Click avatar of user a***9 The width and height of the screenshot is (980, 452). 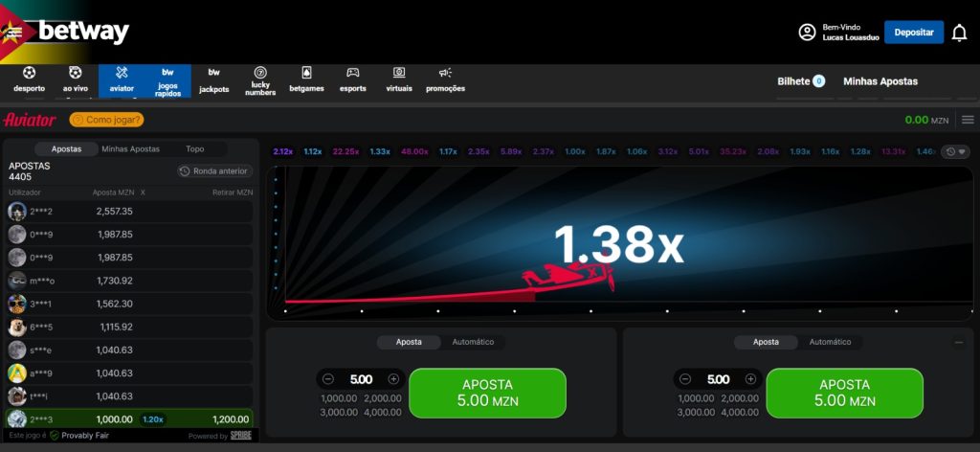click(x=17, y=373)
